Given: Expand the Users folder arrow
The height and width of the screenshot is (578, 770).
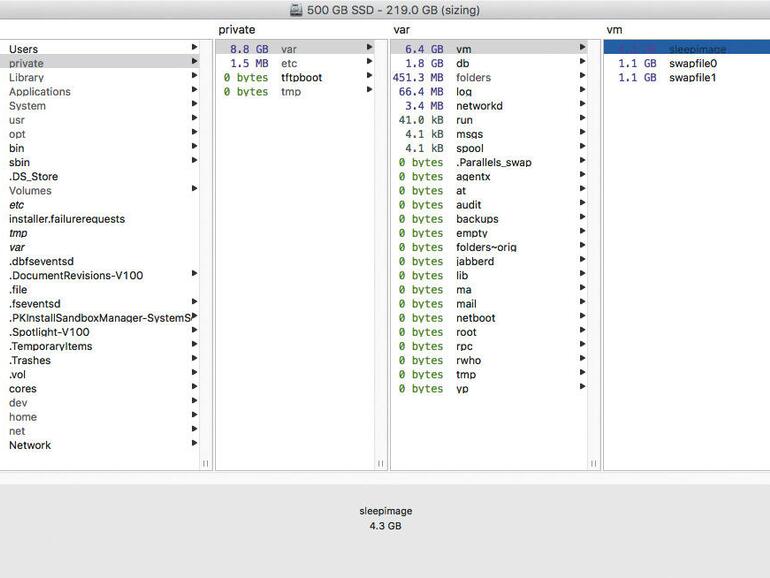Looking at the screenshot, I should tap(194, 47).
